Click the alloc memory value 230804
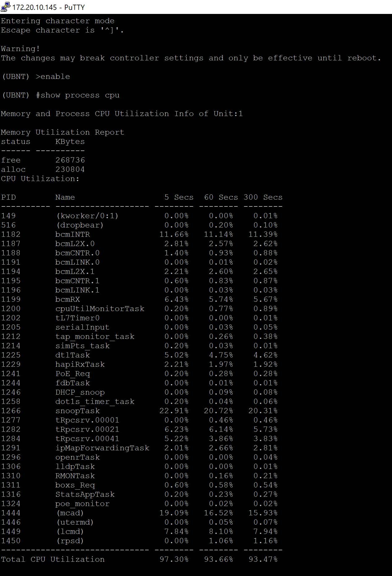 point(70,170)
